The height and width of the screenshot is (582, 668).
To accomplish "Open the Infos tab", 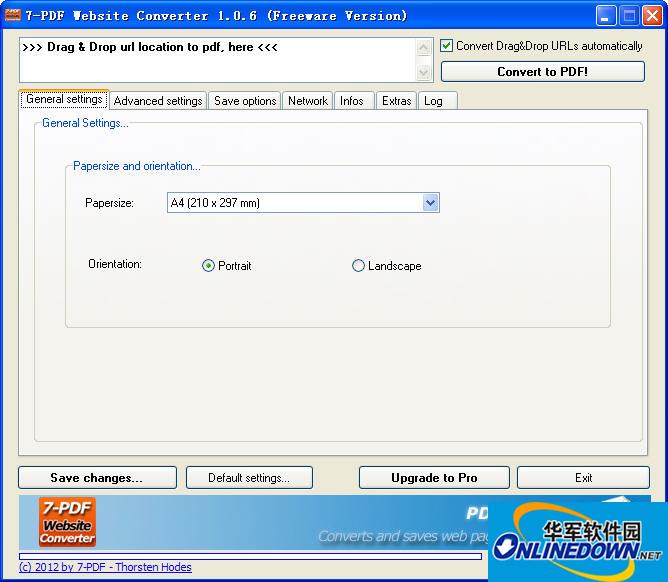I will [354, 101].
